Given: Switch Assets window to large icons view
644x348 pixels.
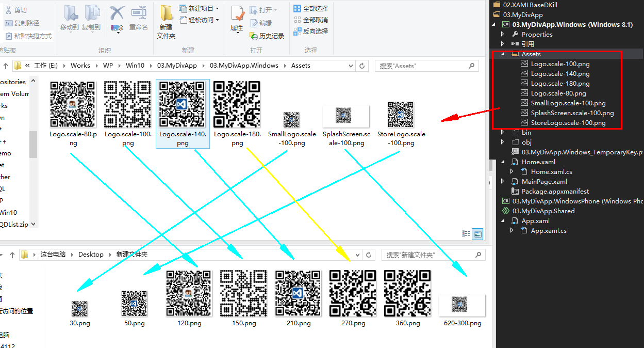Looking at the screenshot, I should coord(478,234).
